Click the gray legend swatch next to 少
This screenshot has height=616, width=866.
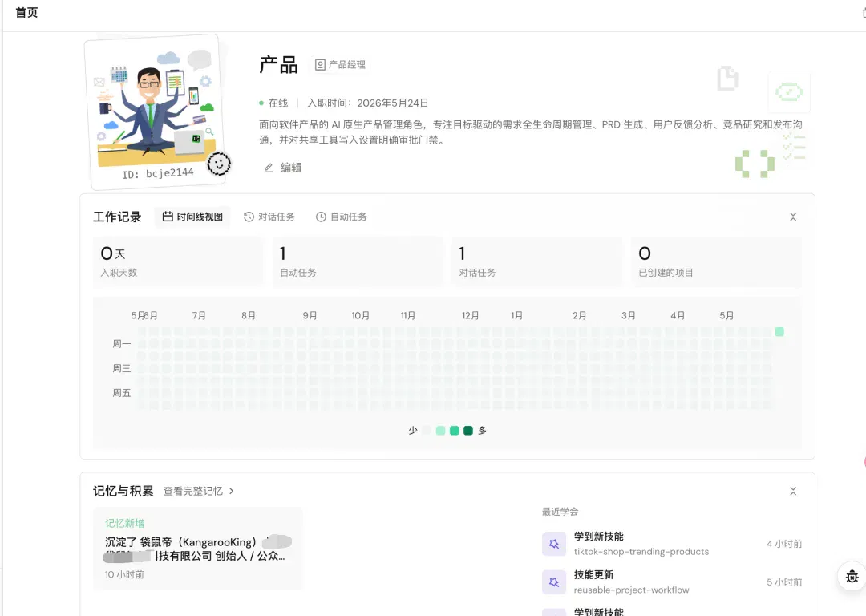coord(427,431)
